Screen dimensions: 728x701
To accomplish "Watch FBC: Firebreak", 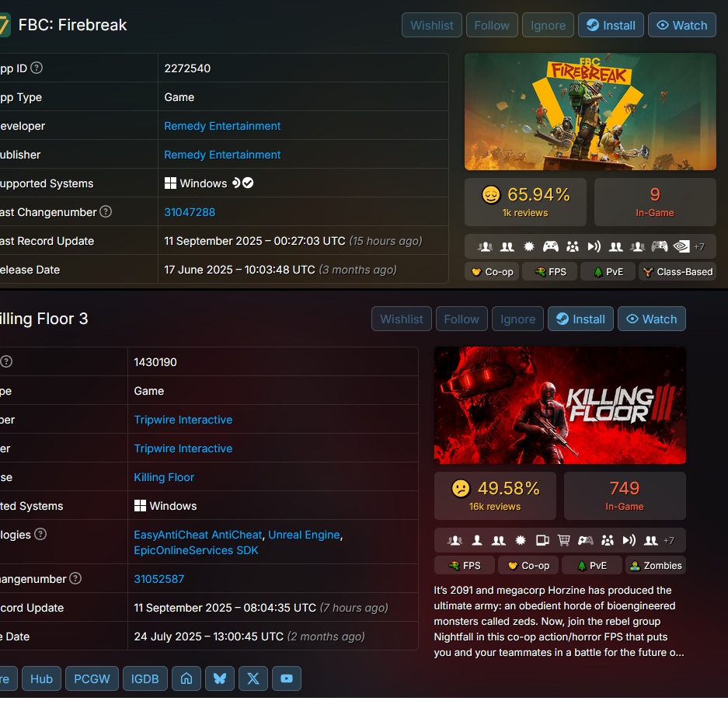I will pyautogui.click(x=682, y=25).
